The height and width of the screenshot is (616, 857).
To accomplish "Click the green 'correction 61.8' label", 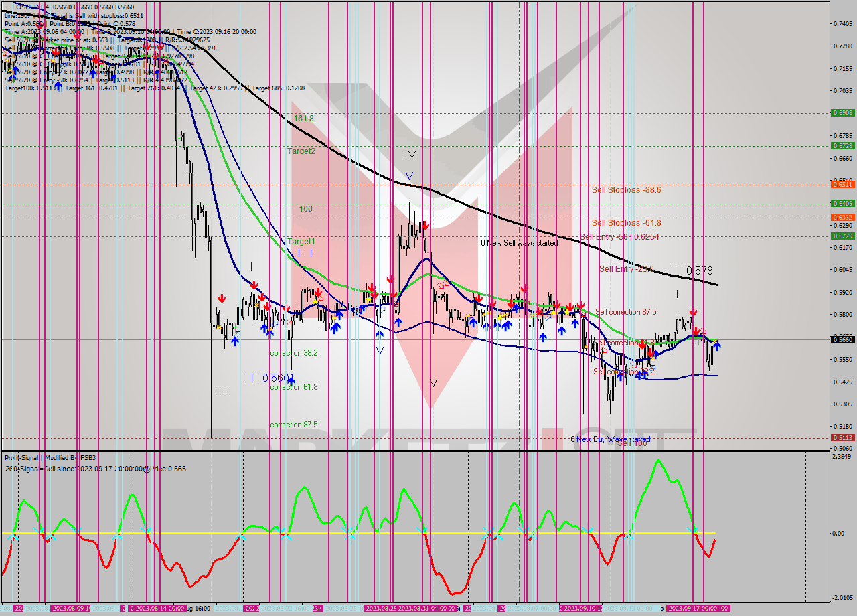I will coord(294,387).
